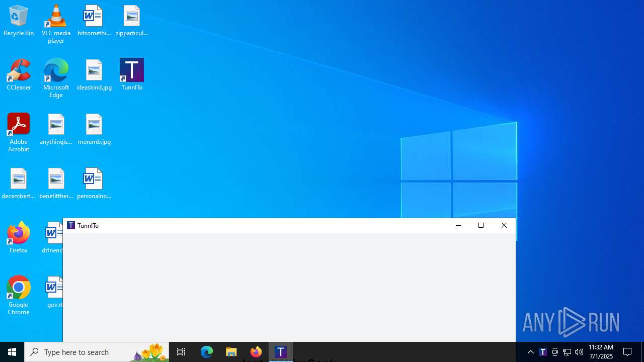
Task: Click TunnlTo tray icon
Action: (x=543, y=352)
